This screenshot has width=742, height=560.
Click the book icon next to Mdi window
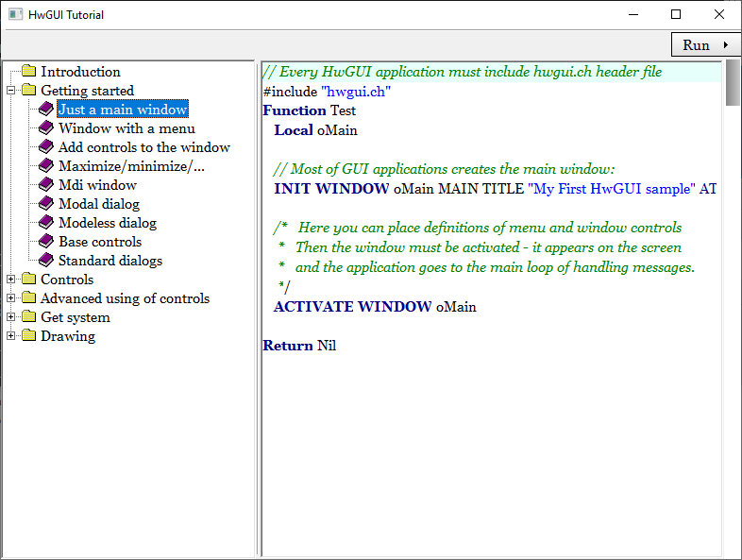tap(46, 185)
